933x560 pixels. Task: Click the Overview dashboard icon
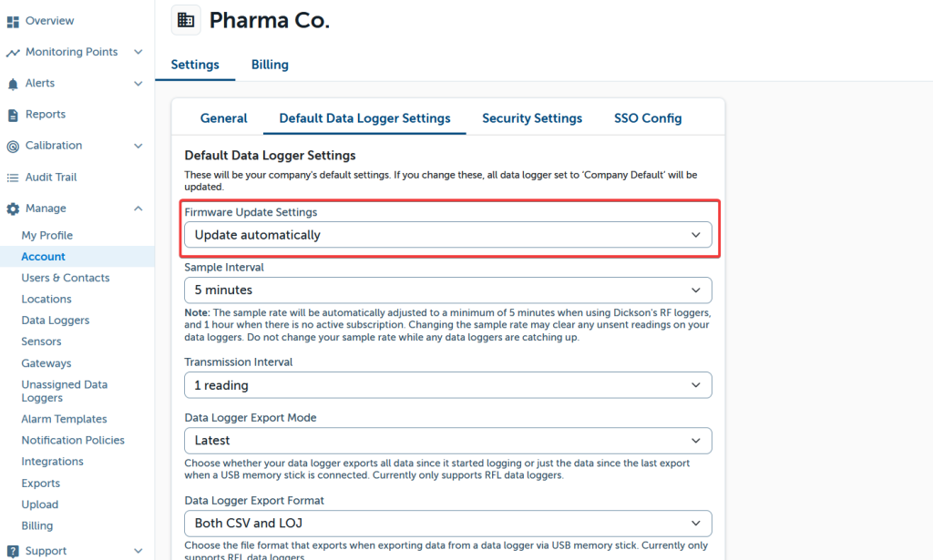[x=13, y=21]
